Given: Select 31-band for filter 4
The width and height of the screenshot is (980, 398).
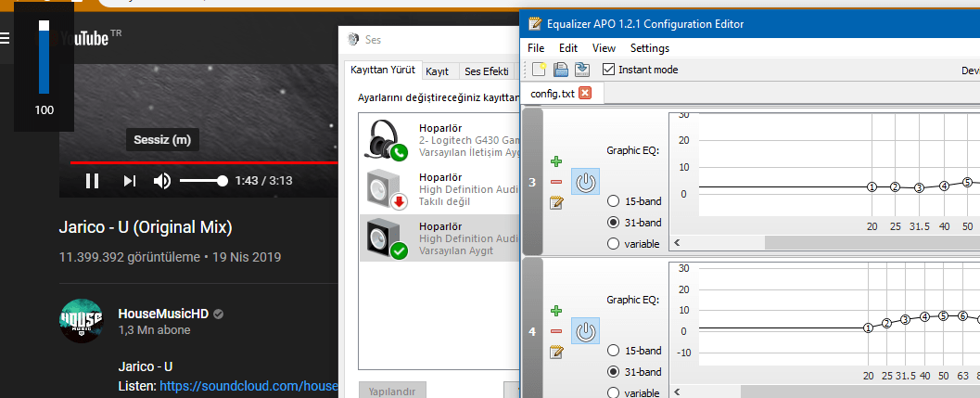Looking at the screenshot, I should point(613,372).
